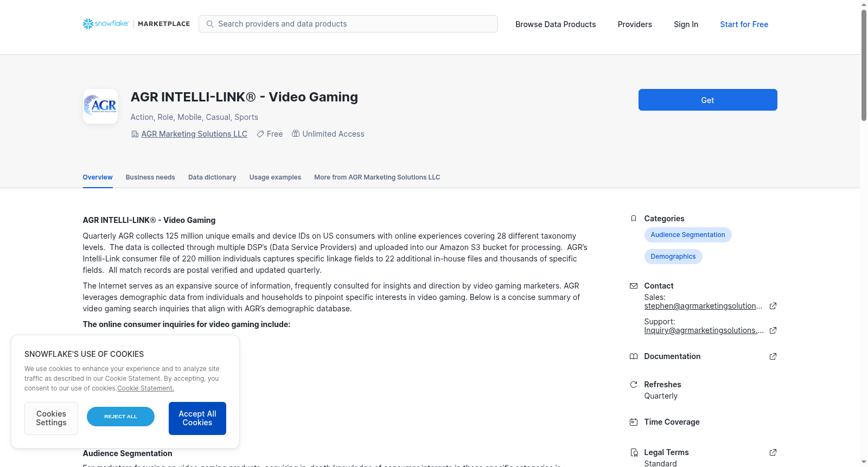This screenshot has height=467, width=868.
Task: Click the 'Time Coverage' heading
Action: [672, 422]
